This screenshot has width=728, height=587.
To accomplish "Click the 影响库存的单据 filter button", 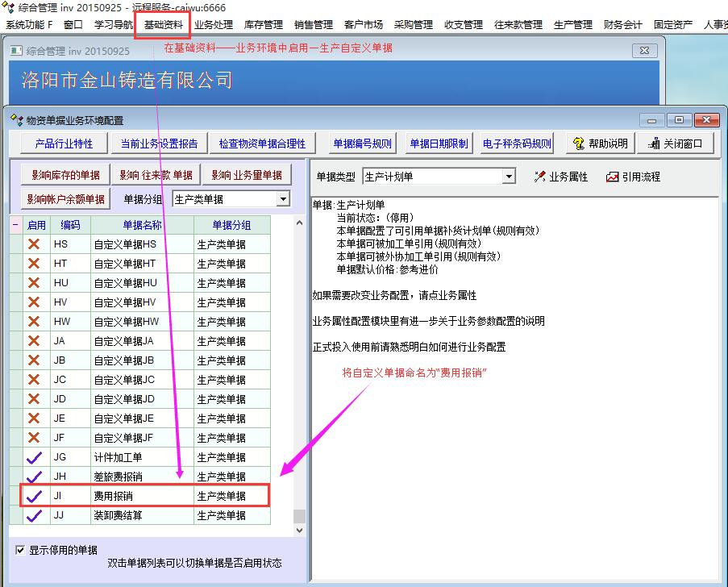I will tap(65, 175).
